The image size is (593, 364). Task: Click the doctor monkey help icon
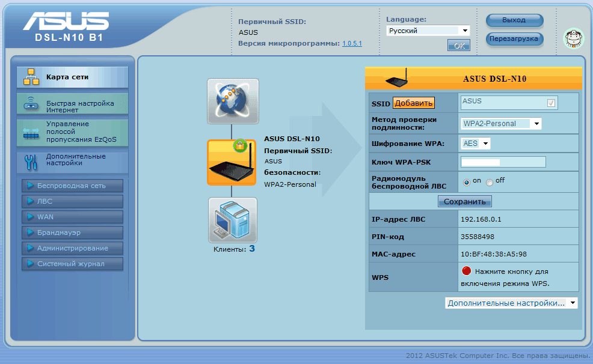coord(573,38)
